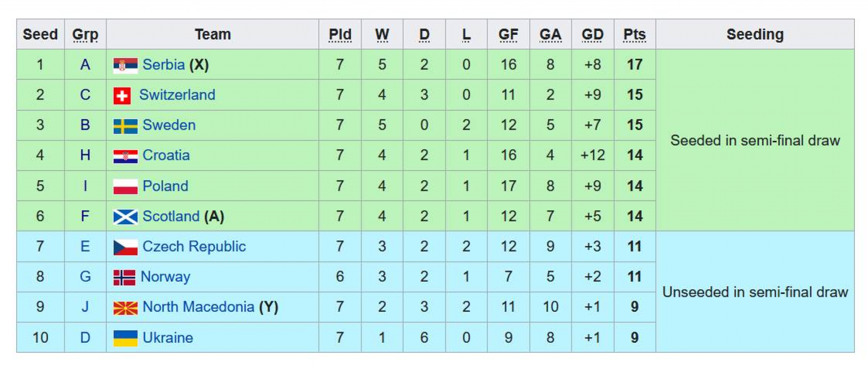Open the Serbia team link
Viewport: 868px width, 369px height.
(x=164, y=64)
